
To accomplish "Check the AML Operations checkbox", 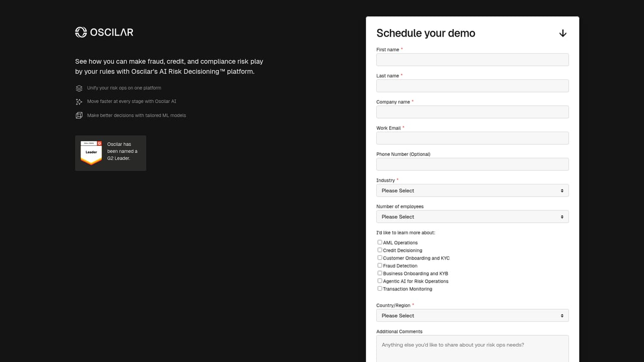I will coord(380,242).
